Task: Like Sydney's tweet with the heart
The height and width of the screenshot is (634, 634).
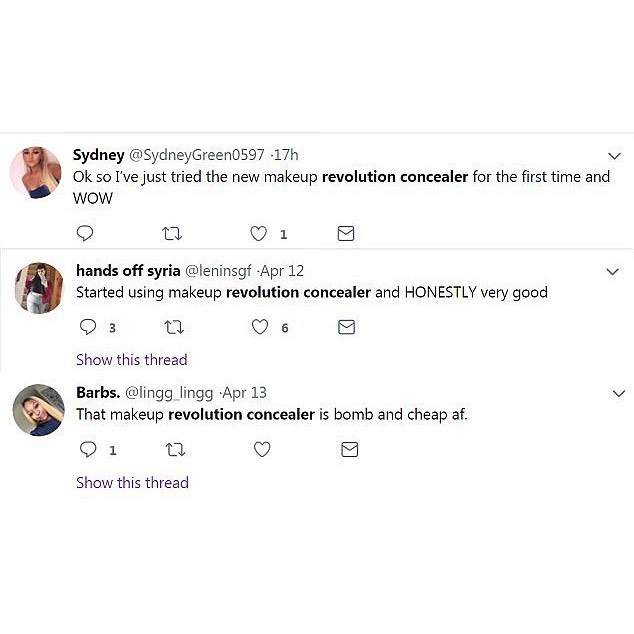Action: (x=259, y=233)
